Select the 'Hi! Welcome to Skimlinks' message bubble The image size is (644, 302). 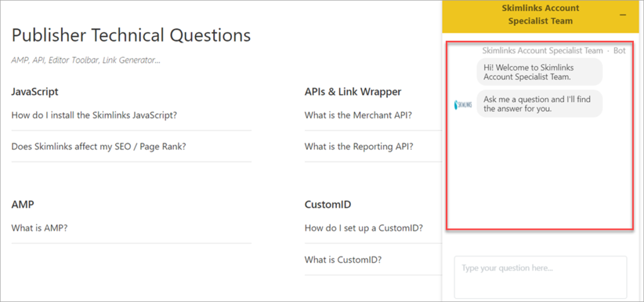point(539,72)
